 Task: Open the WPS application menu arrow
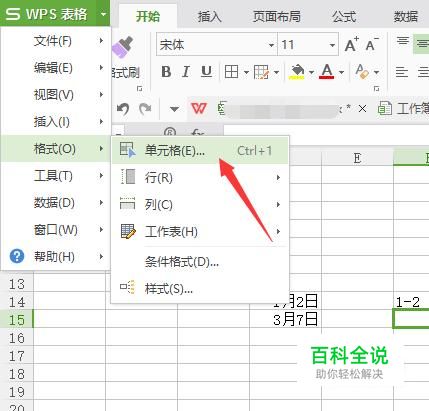[103, 14]
